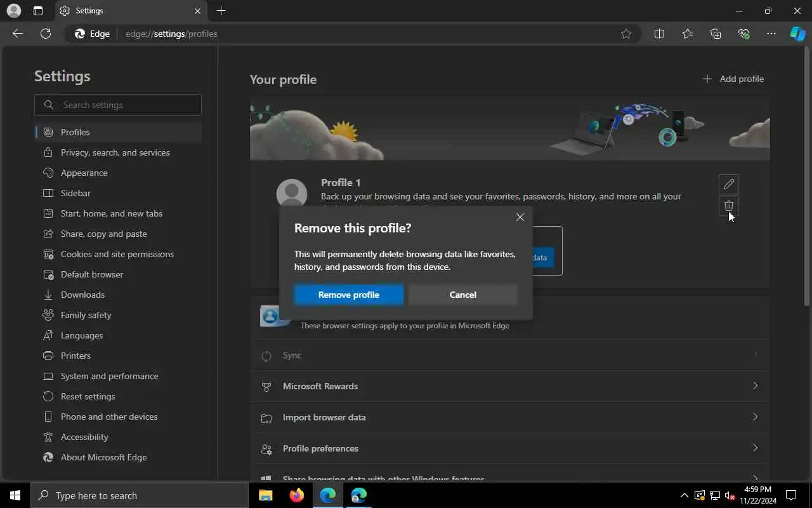Open Cookies and site permissions

[x=119, y=254]
